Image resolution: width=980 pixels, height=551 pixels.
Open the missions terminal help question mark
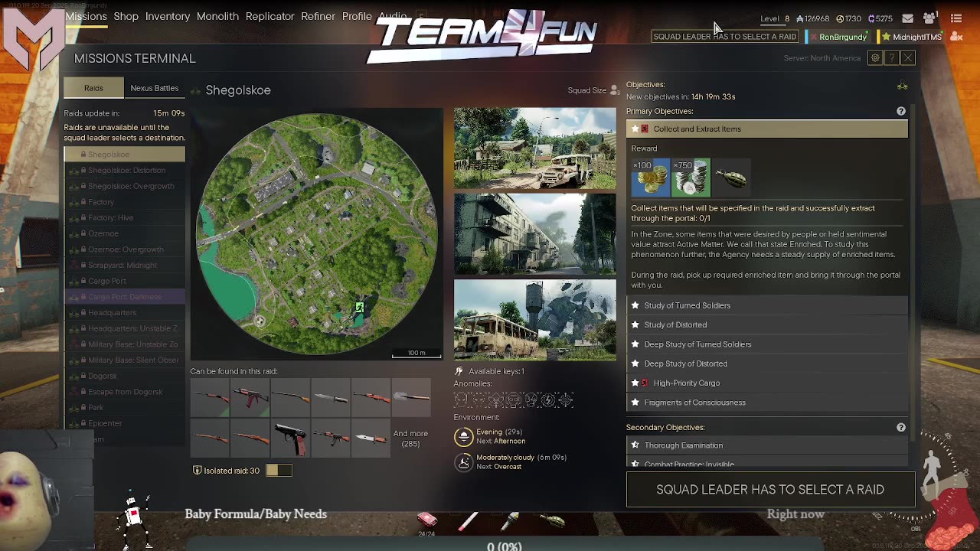coord(891,58)
